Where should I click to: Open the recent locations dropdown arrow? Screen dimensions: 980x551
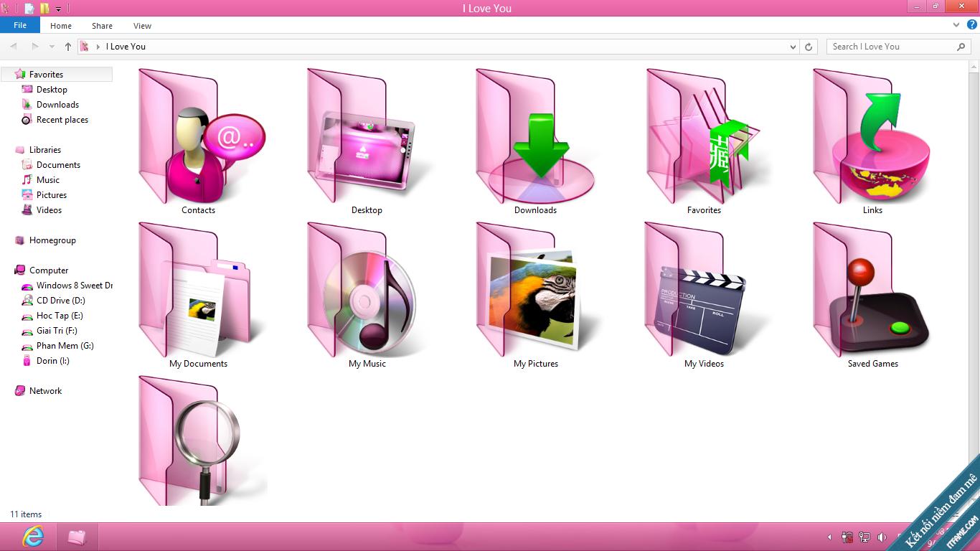52,47
